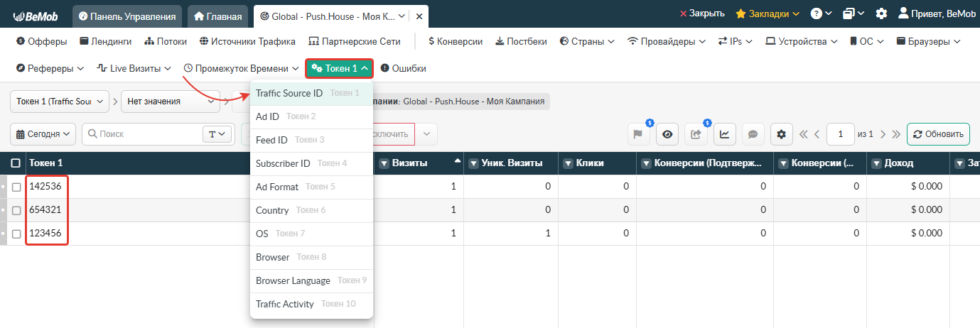Click the Поиск search field

click(x=142, y=133)
